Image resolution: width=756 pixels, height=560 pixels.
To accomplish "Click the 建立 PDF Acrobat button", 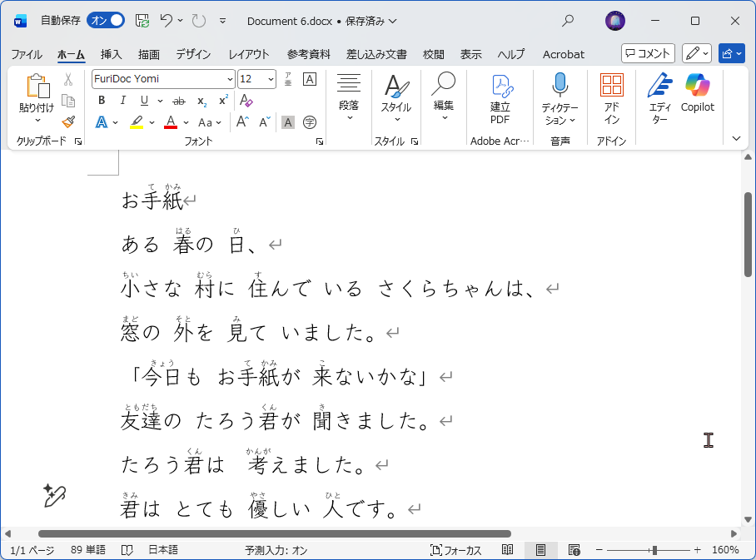I will 500,99.
